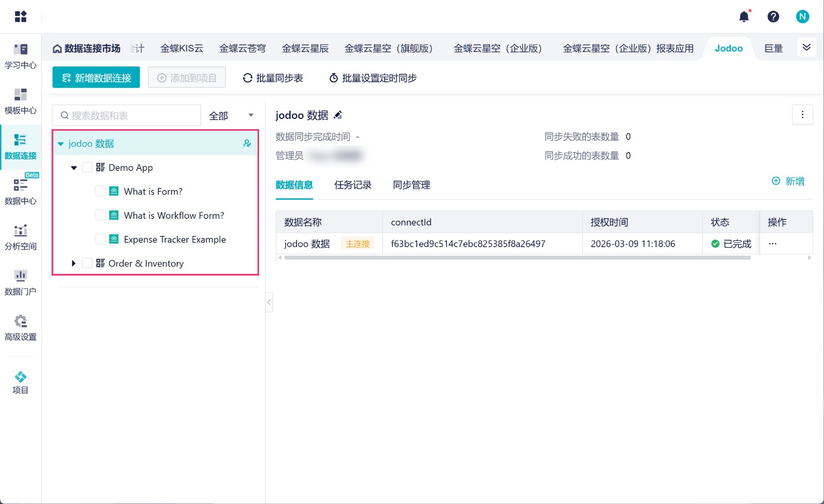824x504 pixels.
Task: Click 批量同步表
Action: [273, 78]
